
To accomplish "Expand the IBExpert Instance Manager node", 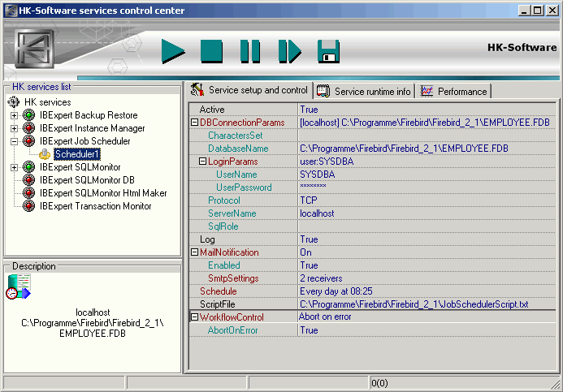I will coord(14,128).
